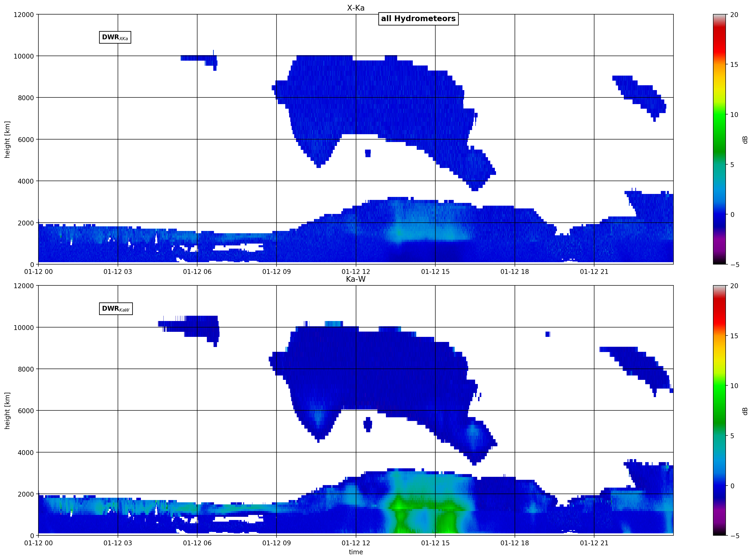Click the top plot's "height [km]" axis label

coord(7,139)
